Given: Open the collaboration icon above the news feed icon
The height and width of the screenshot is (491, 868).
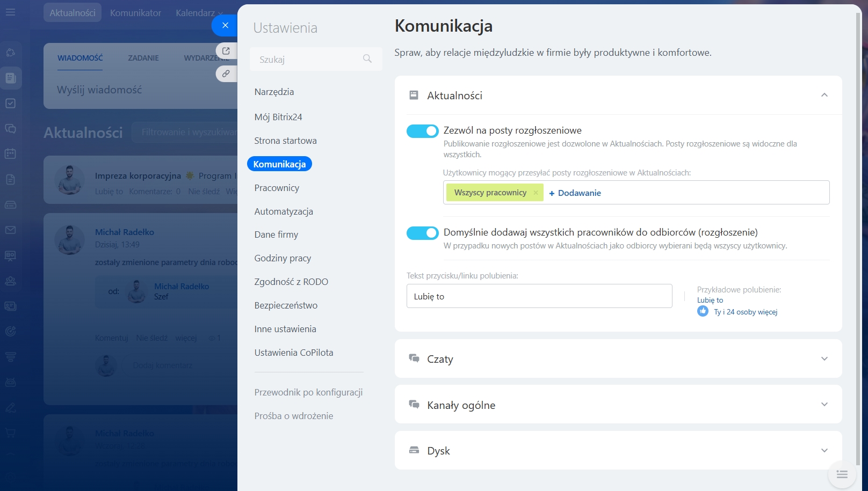Looking at the screenshot, I should [x=10, y=53].
